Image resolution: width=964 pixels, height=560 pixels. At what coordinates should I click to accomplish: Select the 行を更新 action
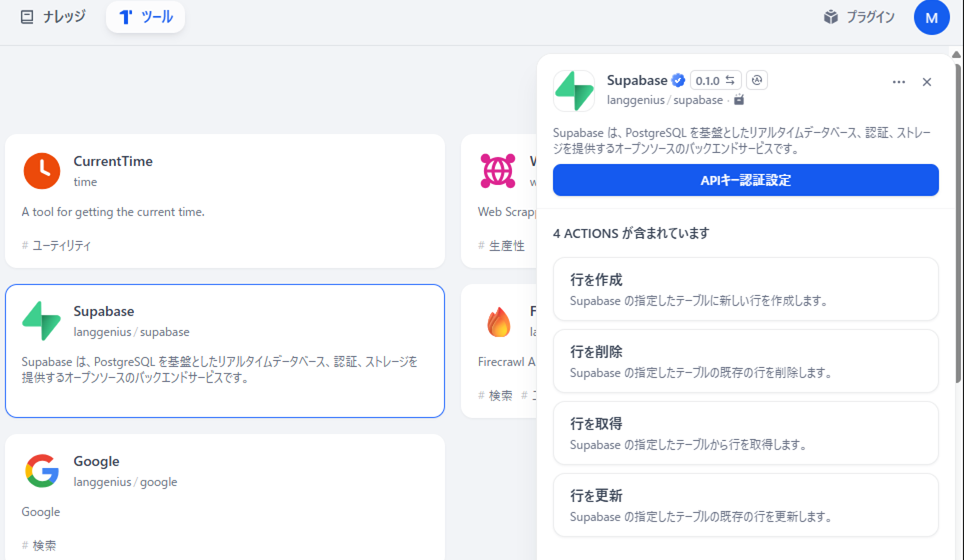(x=745, y=505)
